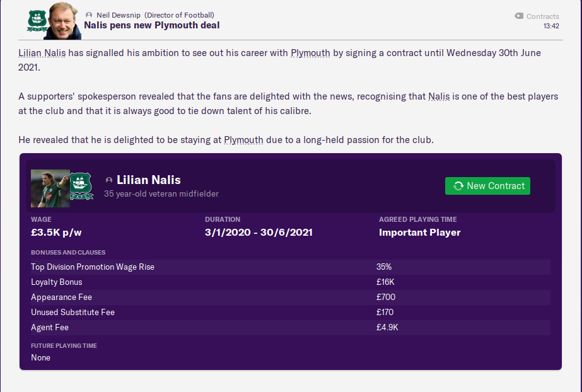Click the refresh arrows icon on New Contract

(x=458, y=186)
